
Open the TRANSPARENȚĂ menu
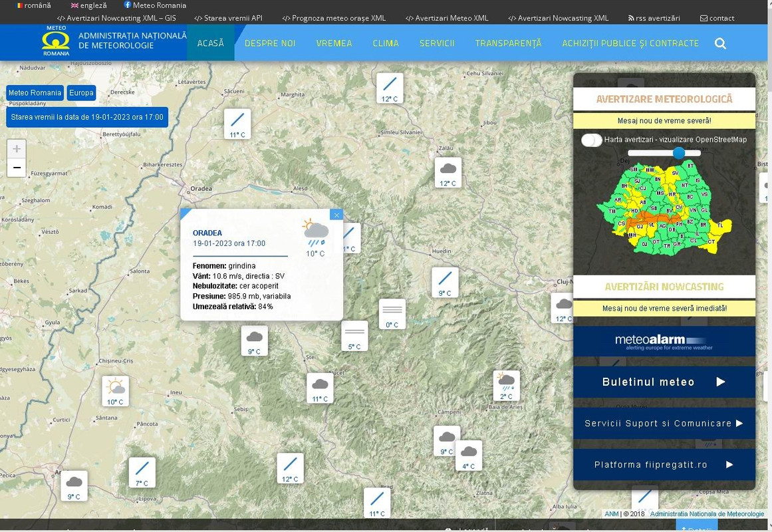pyautogui.click(x=508, y=43)
